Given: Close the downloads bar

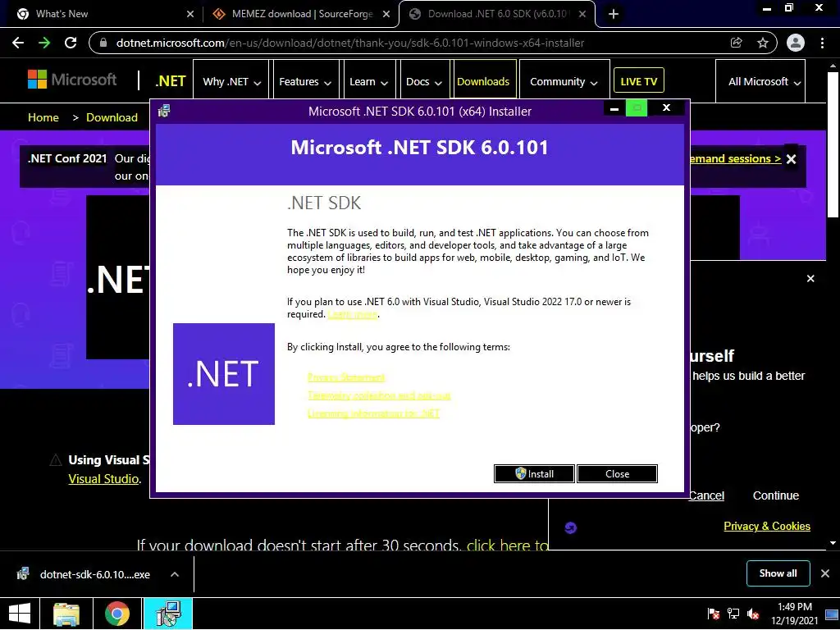Looking at the screenshot, I should point(825,573).
